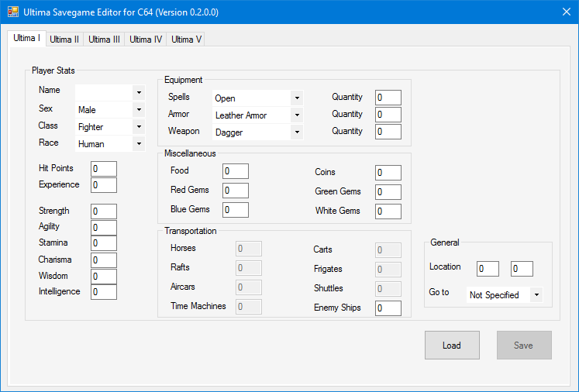Click the Food input field

click(236, 171)
